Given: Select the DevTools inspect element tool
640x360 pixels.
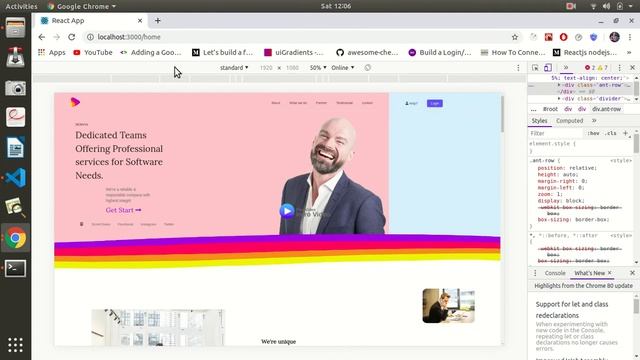Looking at the screenshot, I should pos(535,68).
